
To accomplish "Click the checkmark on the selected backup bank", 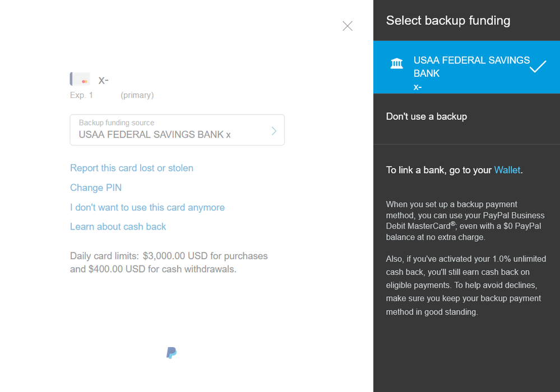I will [x=538, y=67].
